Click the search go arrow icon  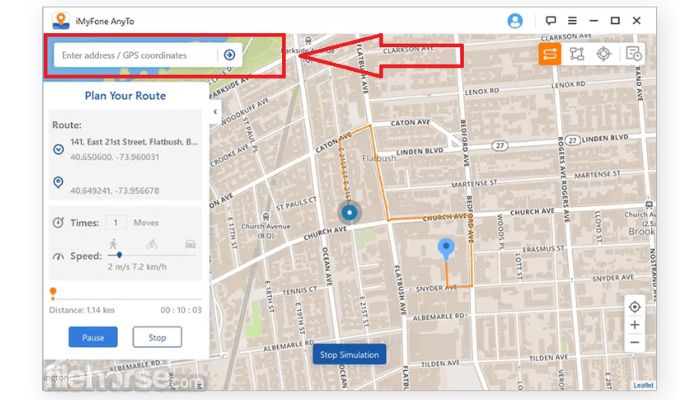click(229, 55)
